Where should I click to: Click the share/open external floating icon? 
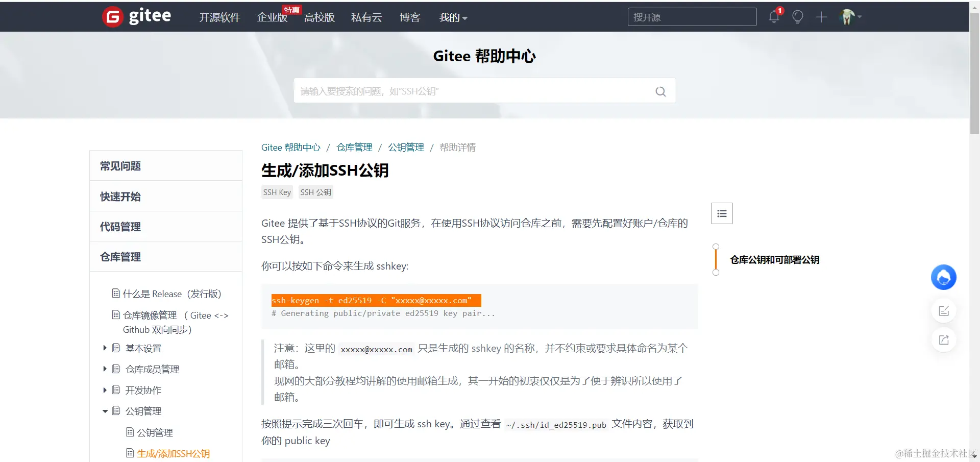click(944, 340)
